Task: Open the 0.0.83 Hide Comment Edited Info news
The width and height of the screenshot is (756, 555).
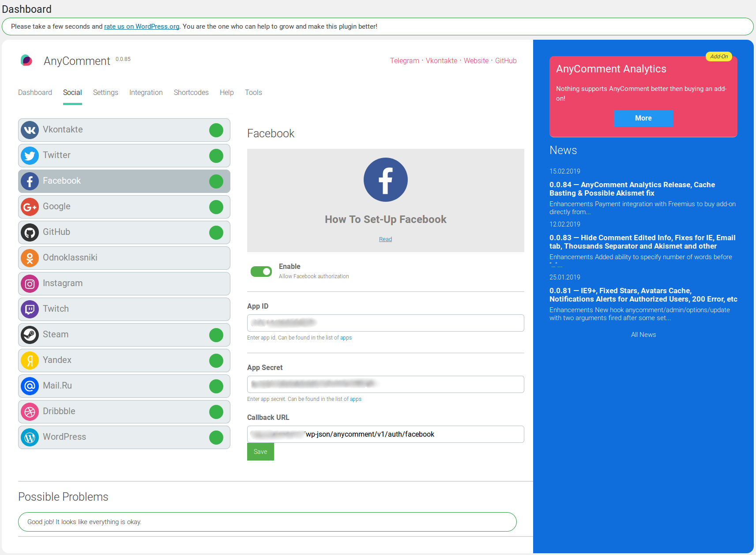Action: (x=642, y=242)
